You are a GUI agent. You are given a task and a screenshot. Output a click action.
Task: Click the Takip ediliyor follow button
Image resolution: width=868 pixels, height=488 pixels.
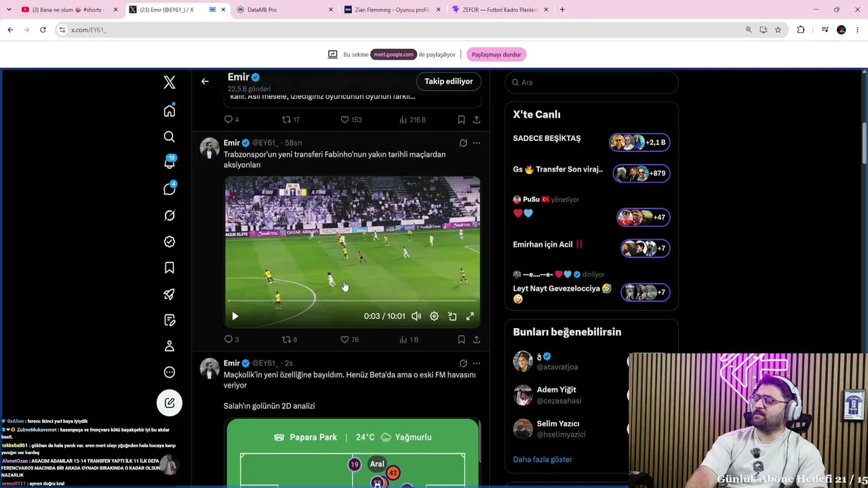click(449, 81)
